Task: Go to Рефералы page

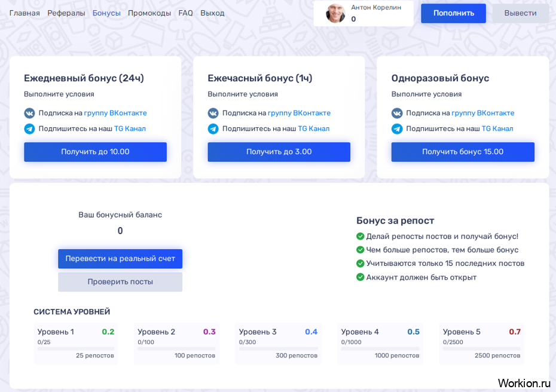Action: point(66,13)
